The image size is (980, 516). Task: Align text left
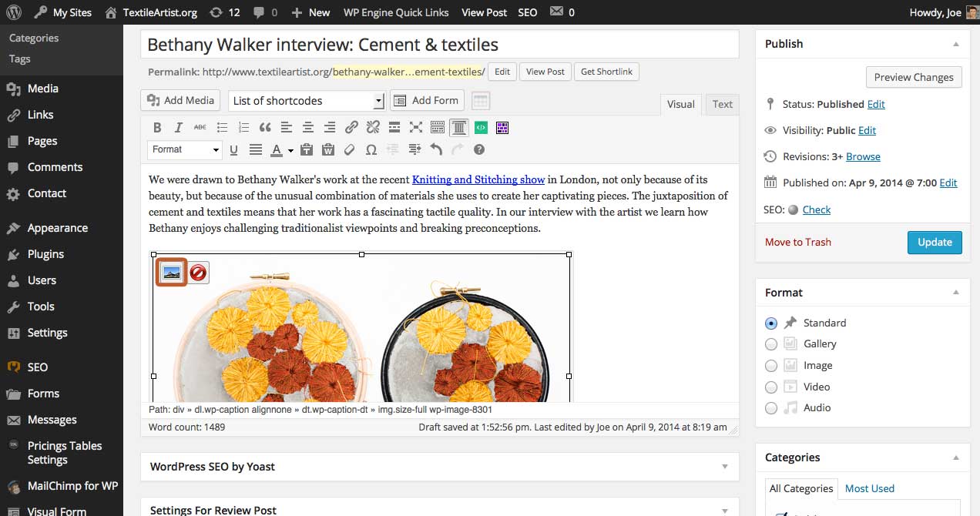click(x=287, y=128)
